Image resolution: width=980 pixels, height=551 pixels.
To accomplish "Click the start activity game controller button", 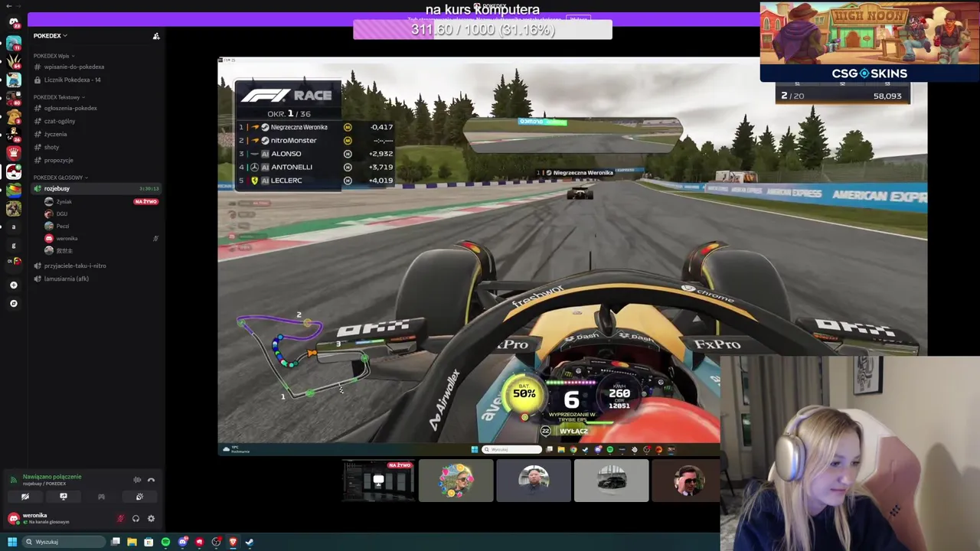I will (101, 497).
